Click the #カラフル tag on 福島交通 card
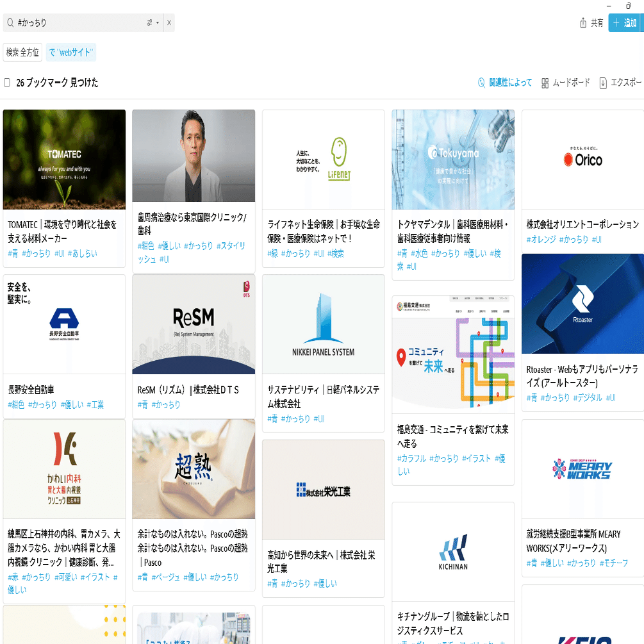The height and width of the screenshot is (644, 644). pyautogui.click(x=411, y=458)
